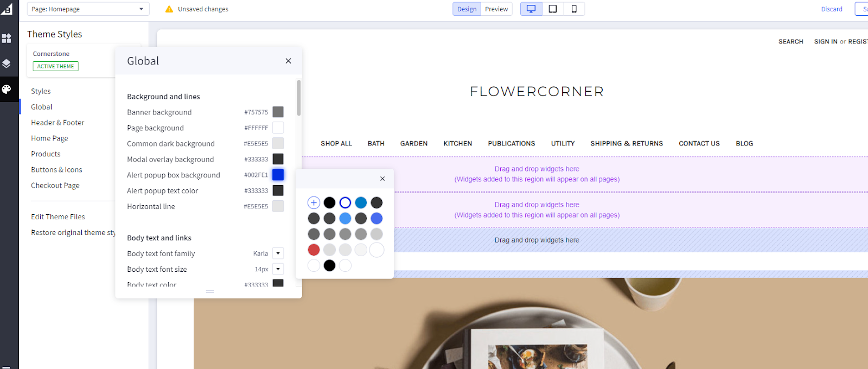Add a custom color with plus icon
The width and height of the screenshot is (868, 369).
[x=314, y=202]
